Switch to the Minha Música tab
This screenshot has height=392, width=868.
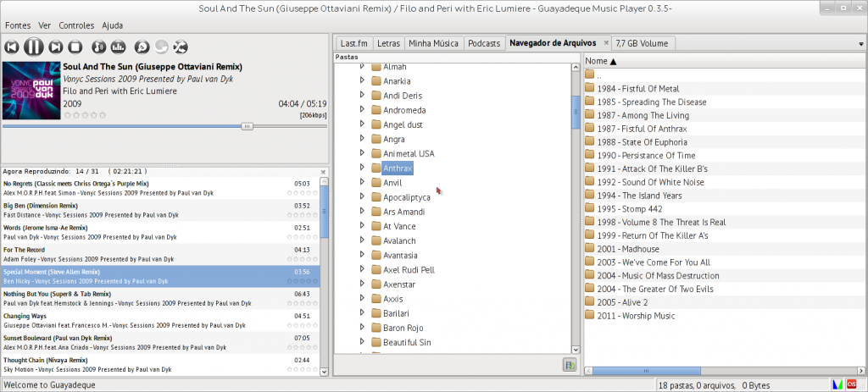tap(433, 43)
